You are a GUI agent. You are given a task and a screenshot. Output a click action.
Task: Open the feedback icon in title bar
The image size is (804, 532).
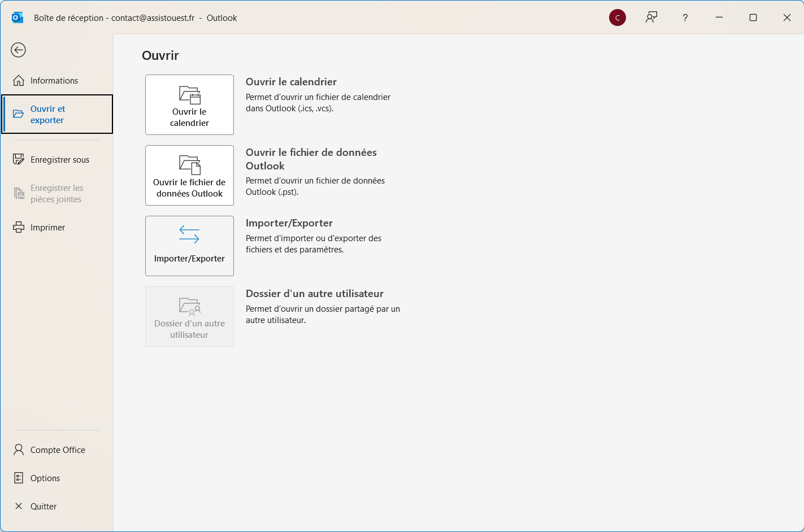(651, 18)
